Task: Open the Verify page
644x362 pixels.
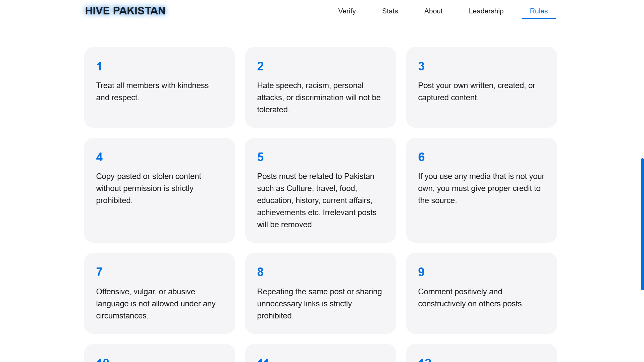Action: point(347,11)
